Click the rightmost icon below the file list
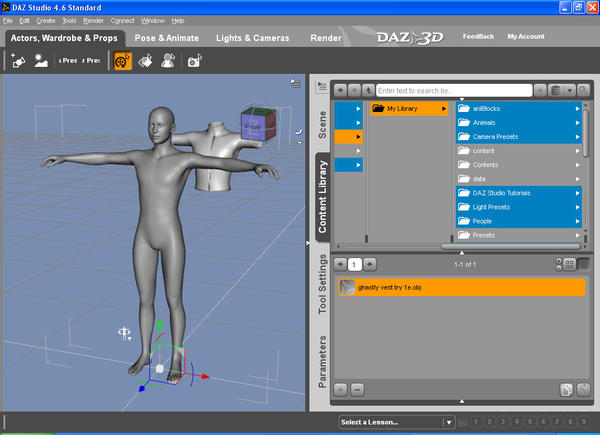The image size is (600, 435). pyautogui.click(x=584, y=390)
